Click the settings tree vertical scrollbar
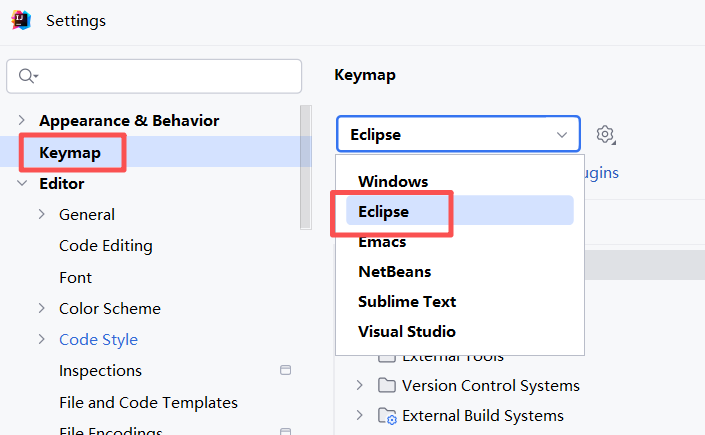This screenshot has width=705, height=435. [x=306, y=167]
